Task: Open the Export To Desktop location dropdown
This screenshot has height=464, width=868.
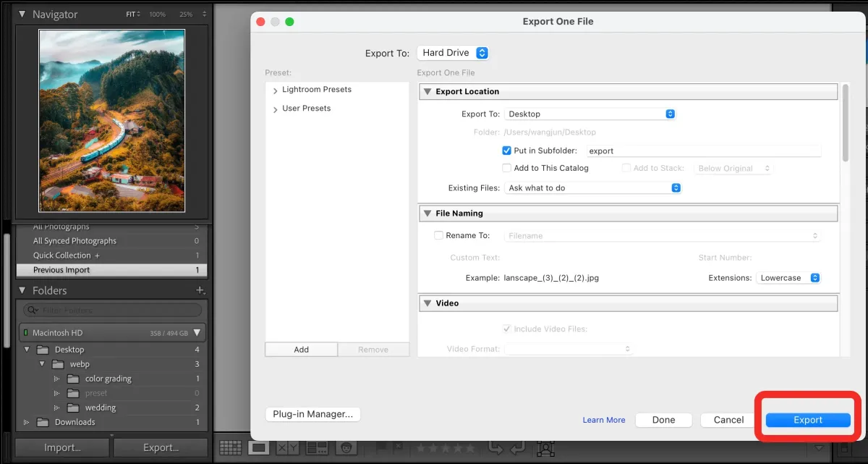Action: click(x=590, y=114)
